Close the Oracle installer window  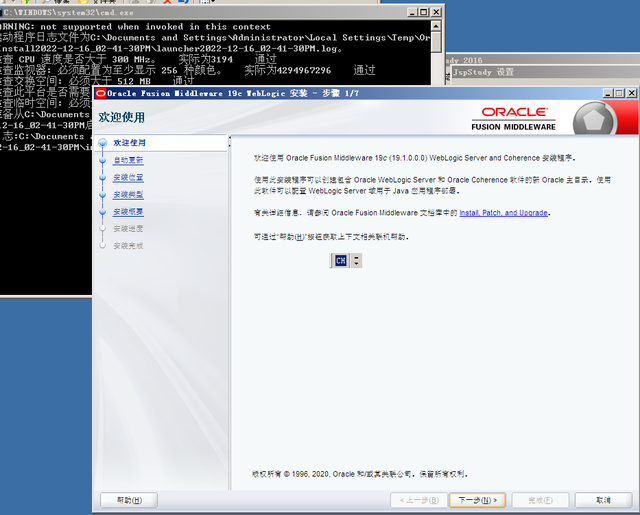click(631, 93)
